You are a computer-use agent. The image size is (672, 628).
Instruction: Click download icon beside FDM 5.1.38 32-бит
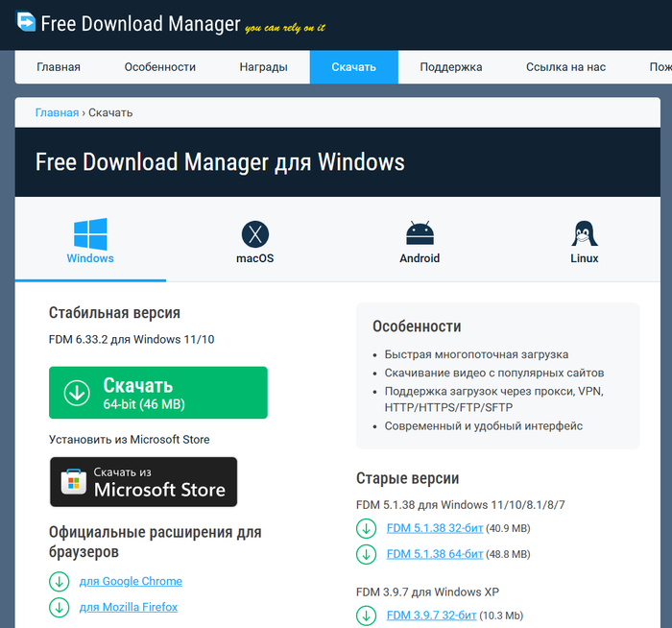(x=366, y=528)
